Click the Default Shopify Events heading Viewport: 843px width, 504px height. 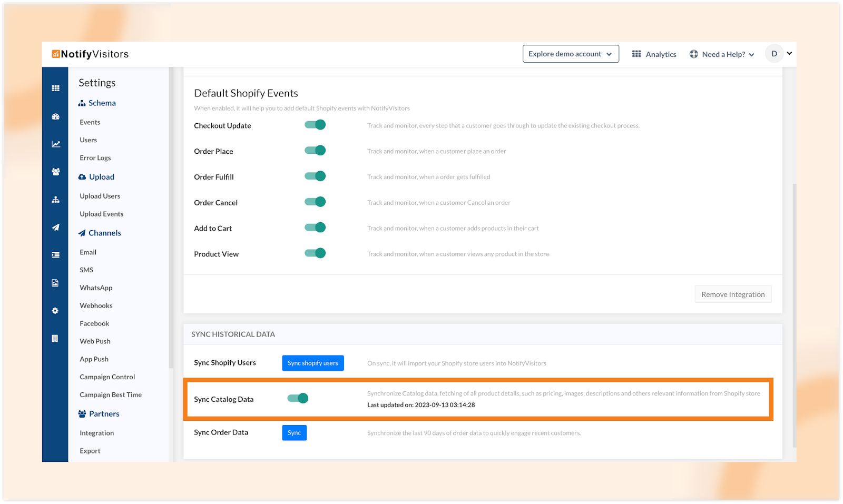click(x=246, y=93)
